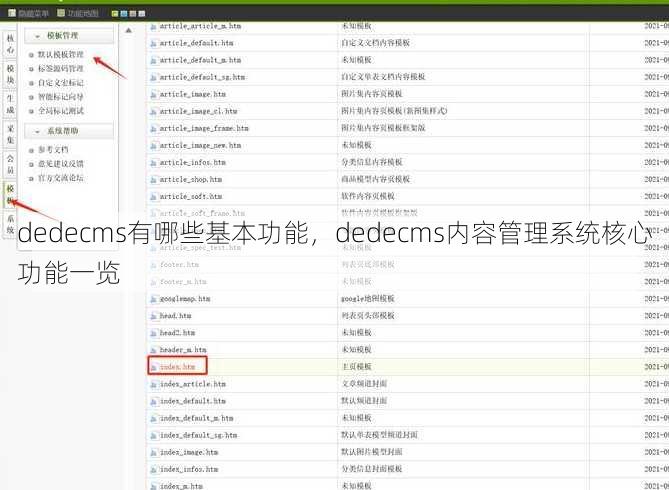
Task: Click file icon beside article_infos.htm
Action: coord(154,163)
